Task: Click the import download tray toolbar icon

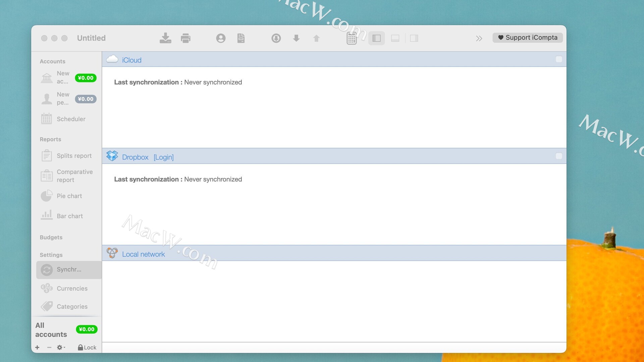Action: (165, 38)
